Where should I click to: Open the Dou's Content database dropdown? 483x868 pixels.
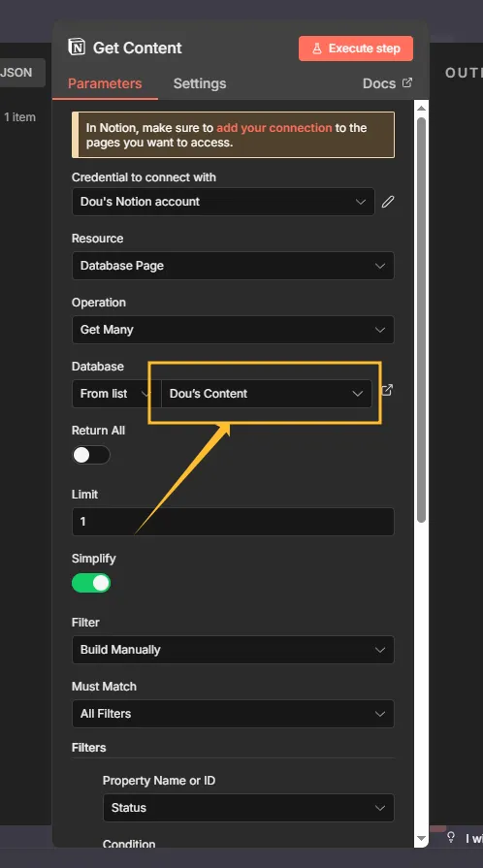click(x=267, y=394)
